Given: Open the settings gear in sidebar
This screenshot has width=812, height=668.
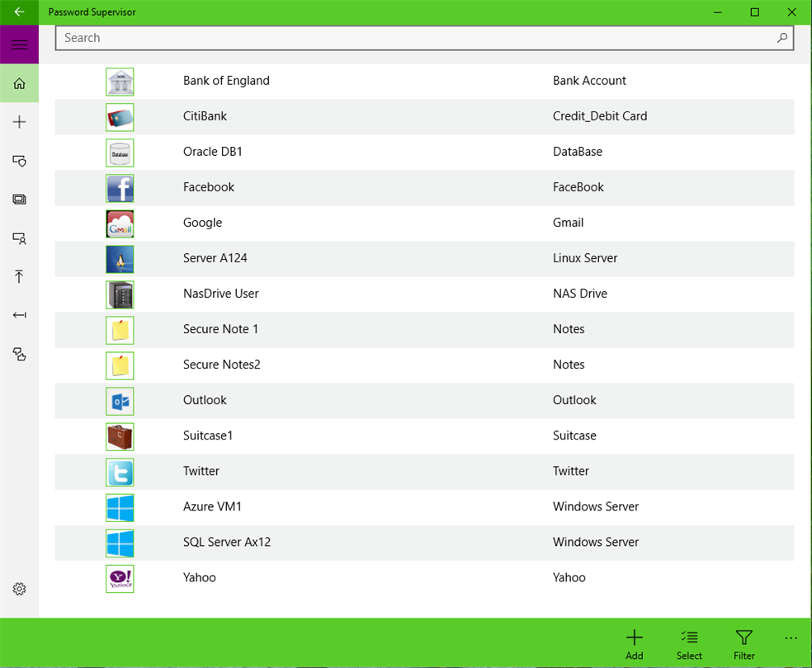Looking at the screenshot, I should point(19,589).
